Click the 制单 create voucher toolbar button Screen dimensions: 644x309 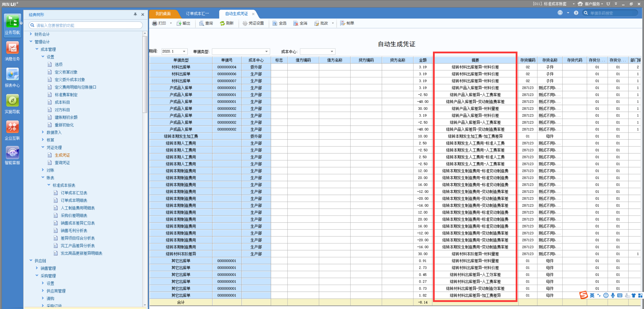point(347,23)
